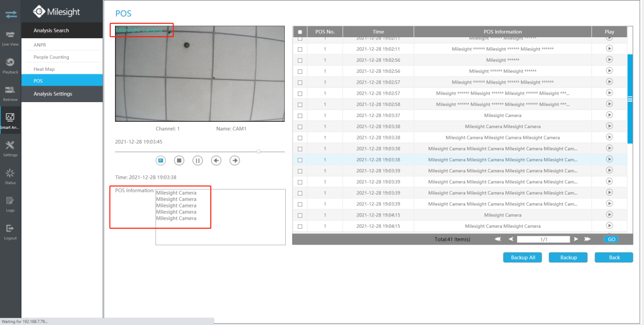
Task: Click the page number field showing 1/1
Action: click(x=543, y=239)
